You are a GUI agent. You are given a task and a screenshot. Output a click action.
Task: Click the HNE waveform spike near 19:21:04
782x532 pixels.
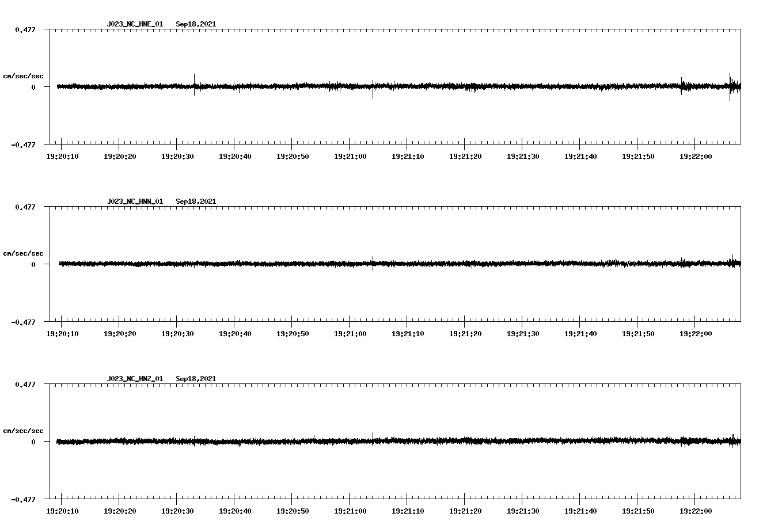(x=373, y=89)
